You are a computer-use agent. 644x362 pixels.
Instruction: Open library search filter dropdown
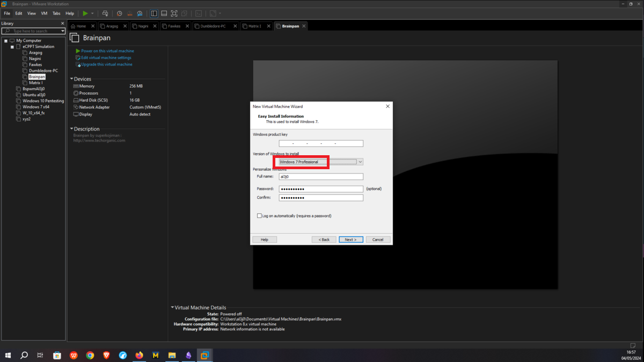click(x=62, y=31)
